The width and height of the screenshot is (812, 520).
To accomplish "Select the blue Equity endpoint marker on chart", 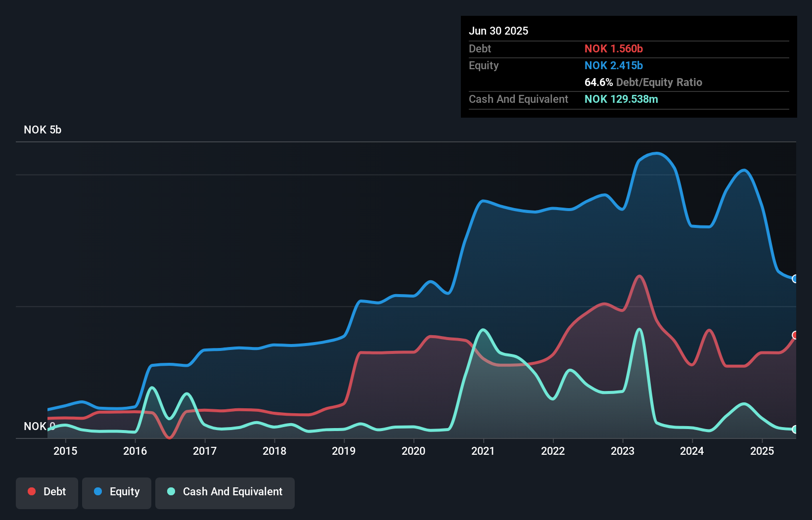I will (x=795, y=279).
